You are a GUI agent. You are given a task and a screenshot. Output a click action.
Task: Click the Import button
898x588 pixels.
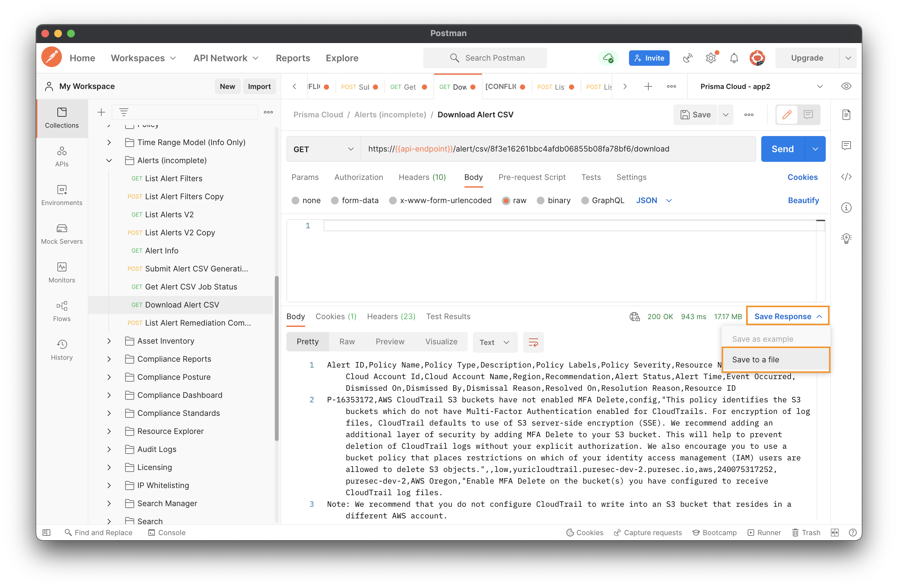coord(259,86)
